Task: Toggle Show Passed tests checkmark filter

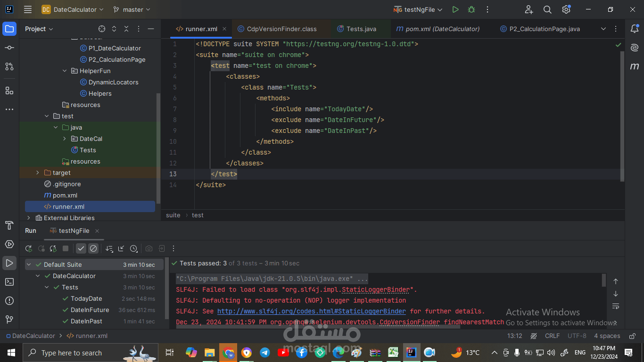Action: coord(81,248)
